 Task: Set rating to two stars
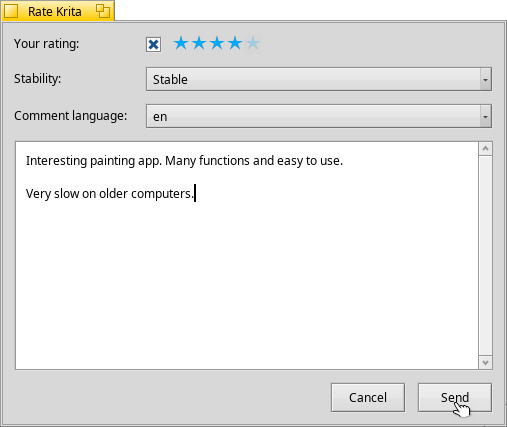[199, 43]
